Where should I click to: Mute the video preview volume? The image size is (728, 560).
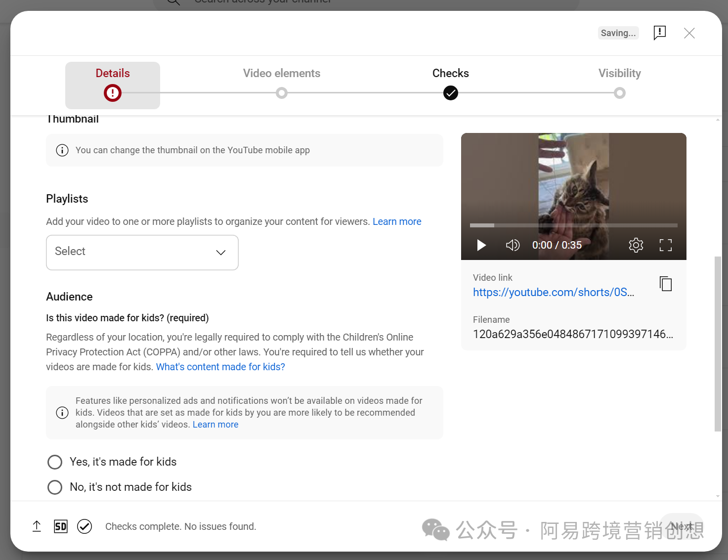pos(513,245)
